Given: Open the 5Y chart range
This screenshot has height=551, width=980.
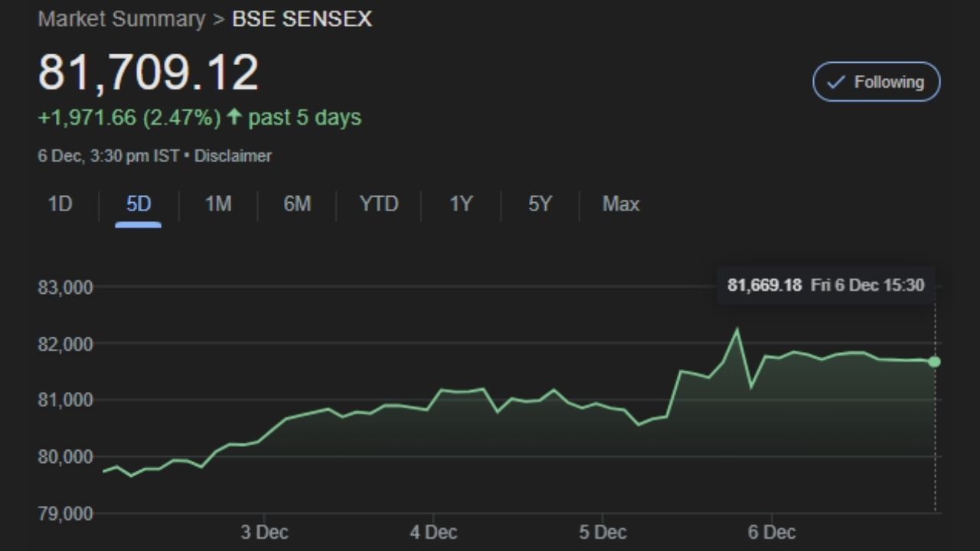Looking at the screenshot, I should coord(540,204).
